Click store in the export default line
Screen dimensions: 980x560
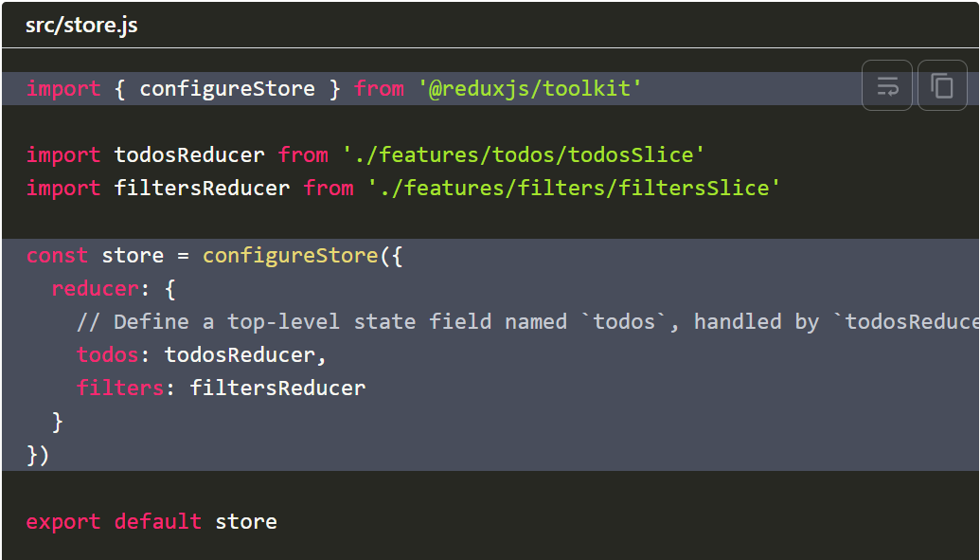click(246, 521)
